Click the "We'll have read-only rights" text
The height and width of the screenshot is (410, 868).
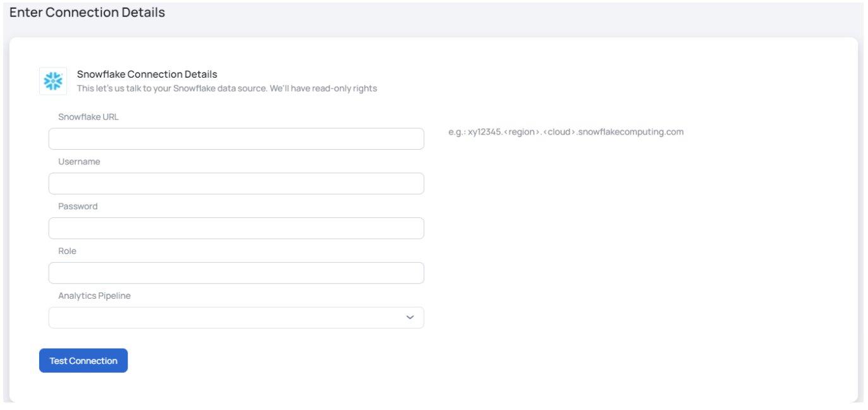click(x=323, y=88)
